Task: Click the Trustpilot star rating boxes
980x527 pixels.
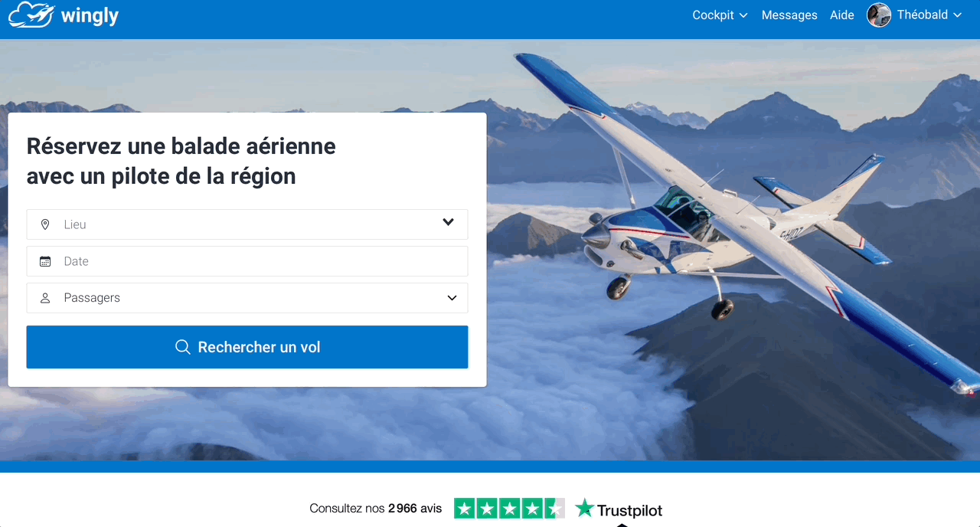Action: point(509,508)
